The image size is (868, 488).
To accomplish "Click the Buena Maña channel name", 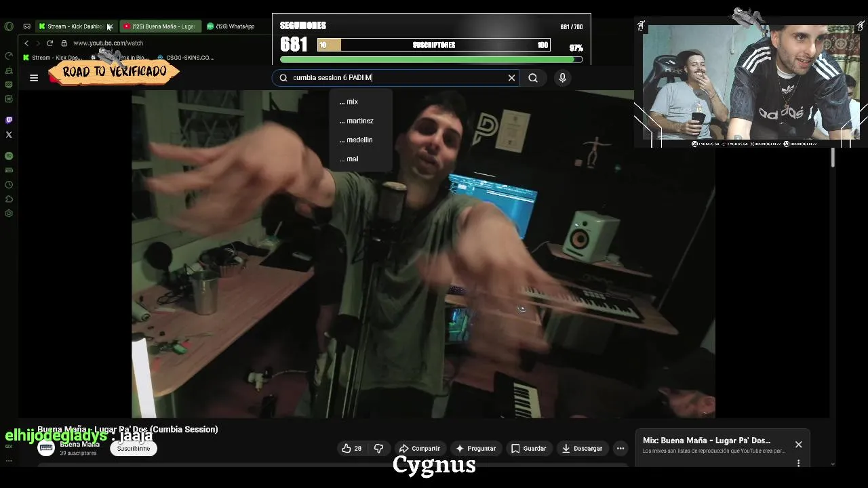I will point(79,444).
